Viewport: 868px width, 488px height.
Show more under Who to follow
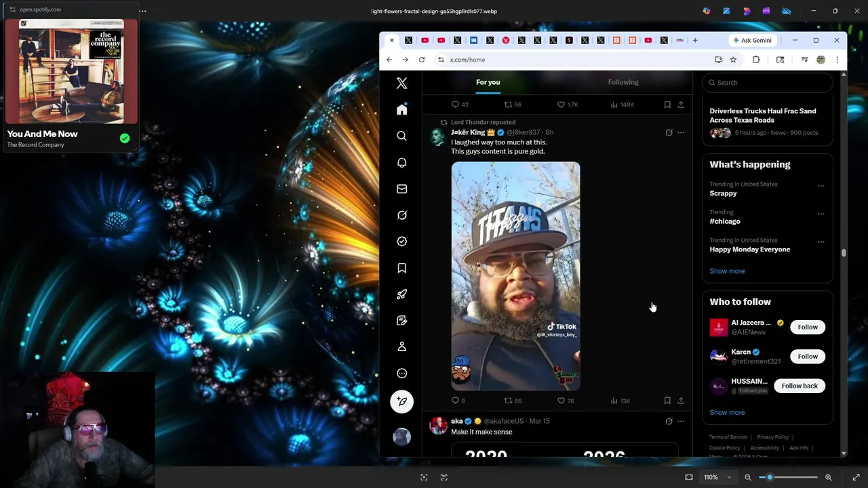pyautogui.click(x=727, y=413)
